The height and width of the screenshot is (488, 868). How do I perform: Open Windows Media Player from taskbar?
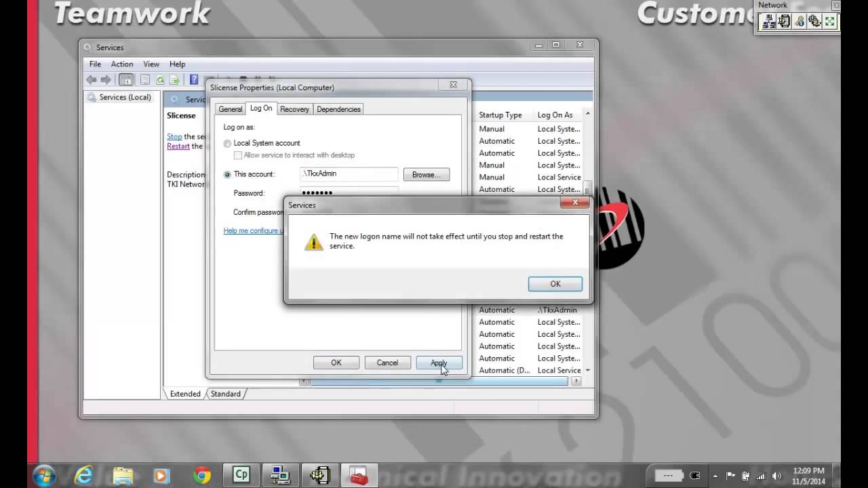pos(161,476)
